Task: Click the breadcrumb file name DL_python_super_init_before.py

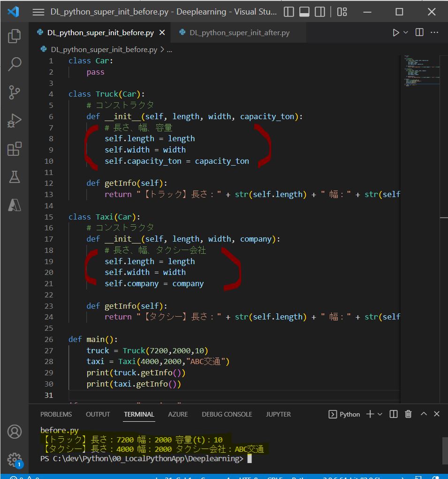Action: pyautogui.click(x=104, y=49)
